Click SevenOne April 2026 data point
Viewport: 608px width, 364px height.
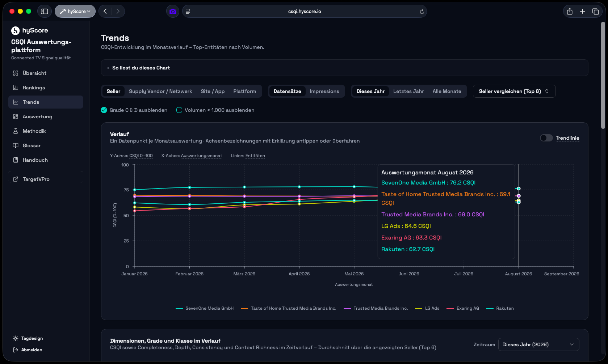pos(299,187)
